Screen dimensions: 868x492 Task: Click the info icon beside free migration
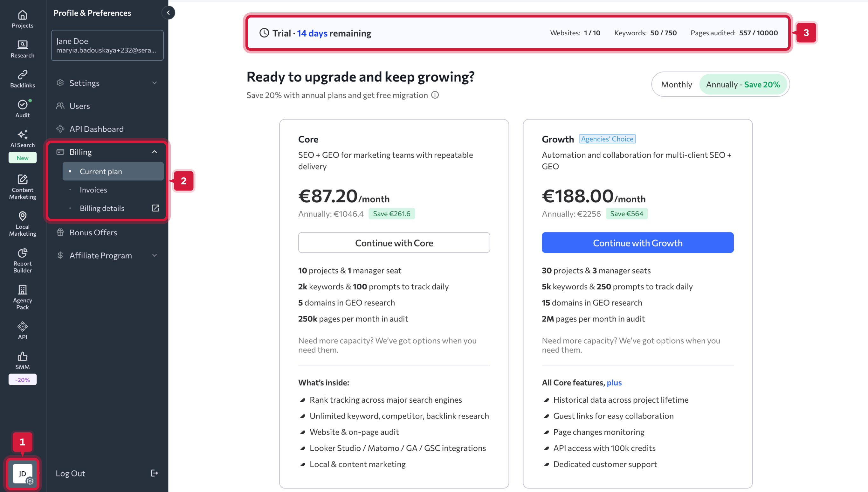click(435, 95)
